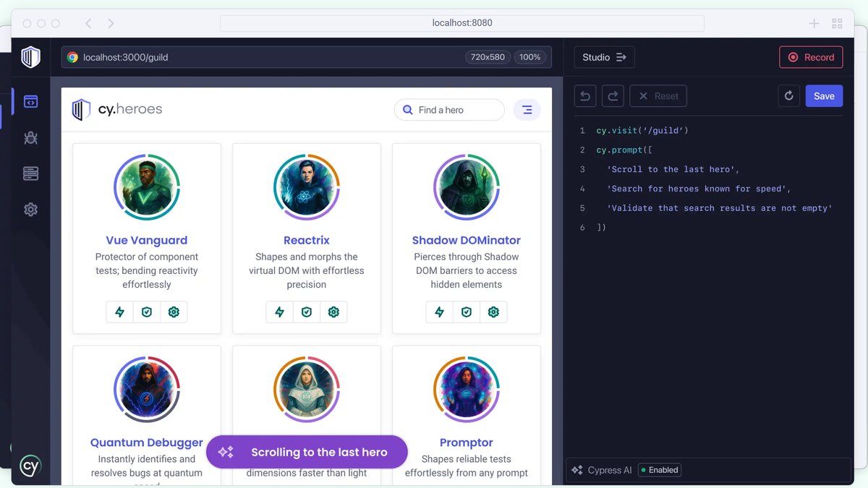868x488 pixels.
Task: Click Shadow DOMinator's gear icon
Action: [x=493, y=312]
